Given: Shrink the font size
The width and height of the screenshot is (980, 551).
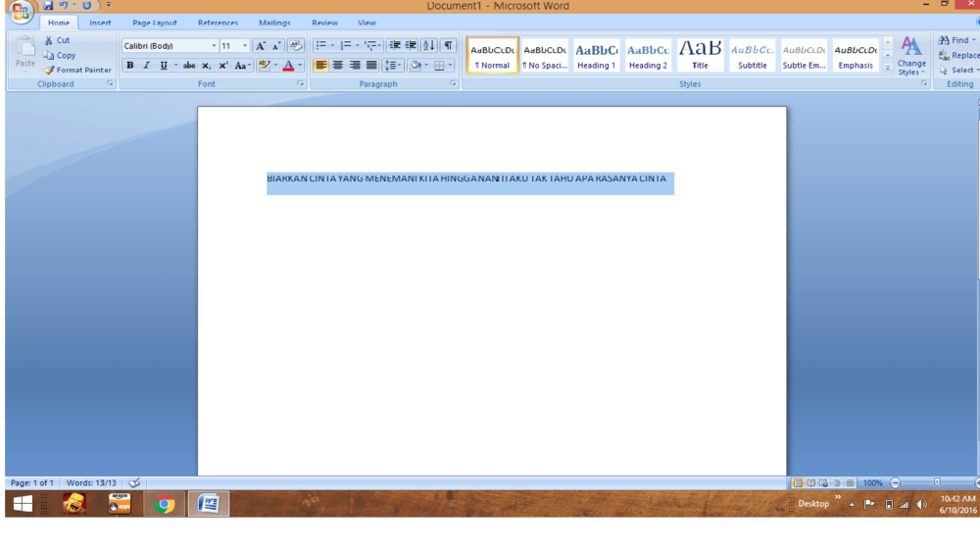Looking at the screenshot, I should (276, 46).
